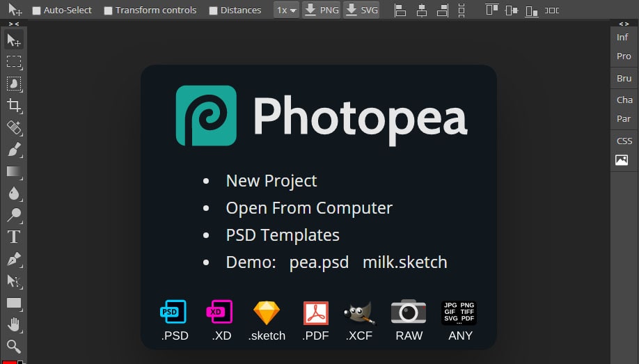Screen dimensions: 639x364
Task: Expand the right sidebar panels with arrows
Action: 624,24
